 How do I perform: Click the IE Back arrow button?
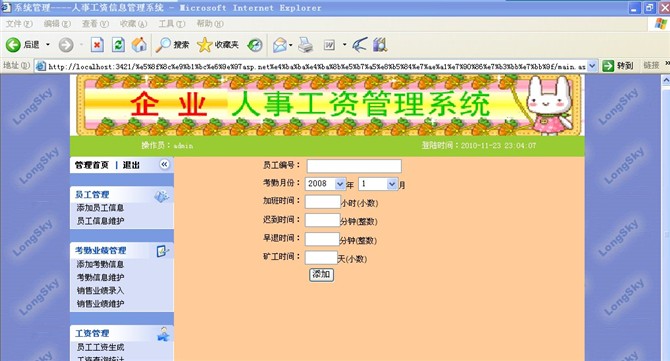pos(13,44)
